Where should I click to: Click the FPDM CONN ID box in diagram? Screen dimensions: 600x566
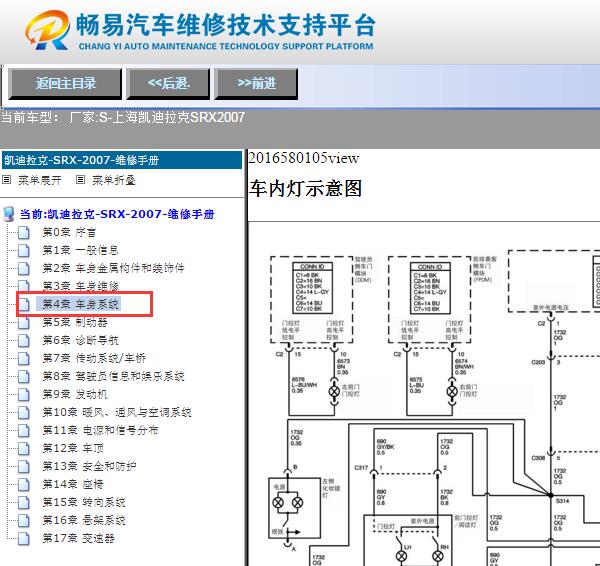coord(430,288)
